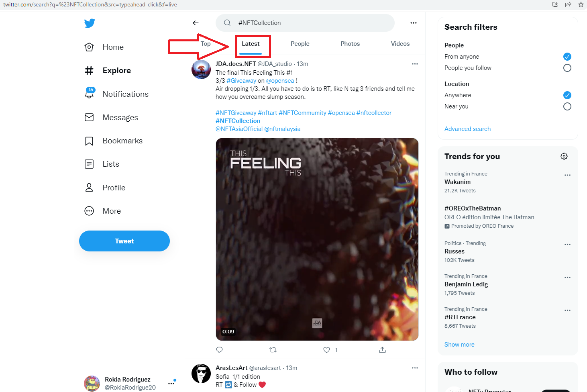
Task: Click the Twitter bird logo
Action: [x=90, y=23]
